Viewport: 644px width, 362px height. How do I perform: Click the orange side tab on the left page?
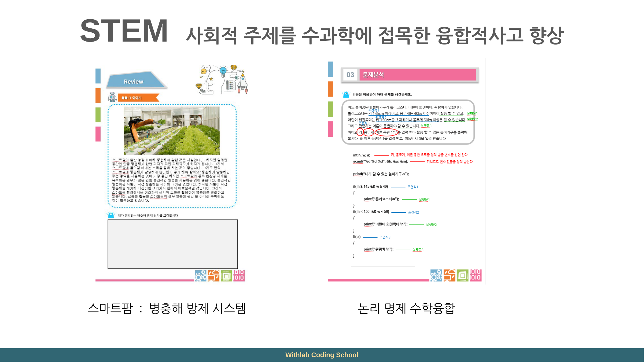coord(98,95)
